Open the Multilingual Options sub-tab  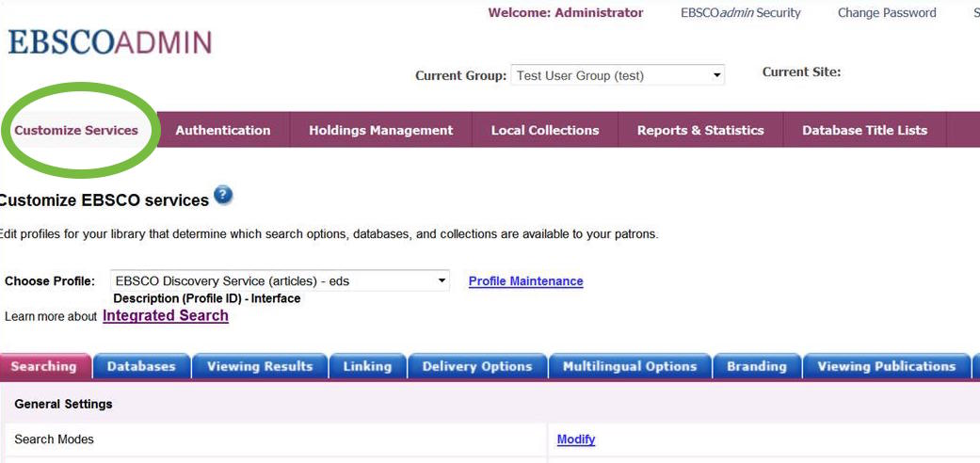tap(630, 366)
